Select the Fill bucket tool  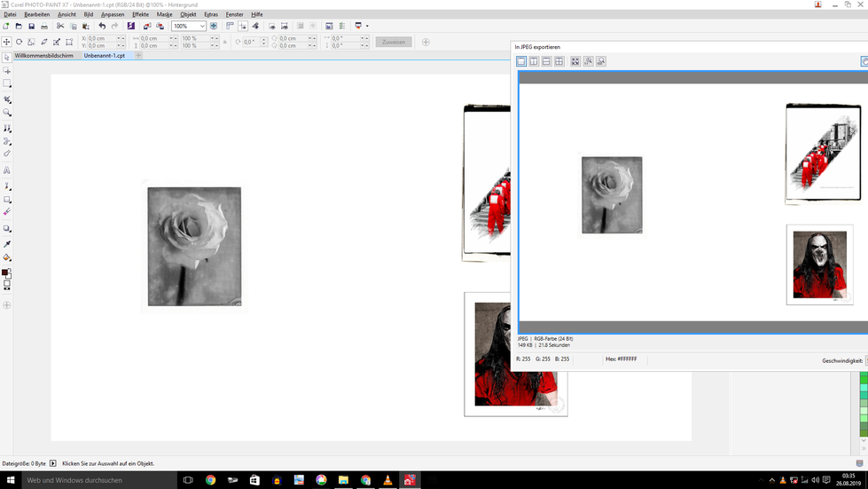click(x=6, y=257)
